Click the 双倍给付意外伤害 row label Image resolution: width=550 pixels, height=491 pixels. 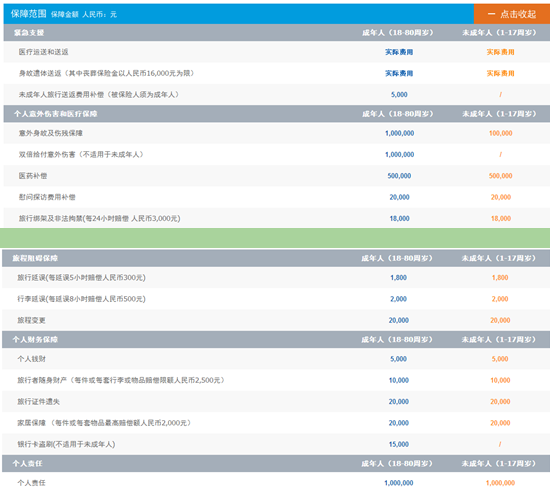click(x=81, y=154)
